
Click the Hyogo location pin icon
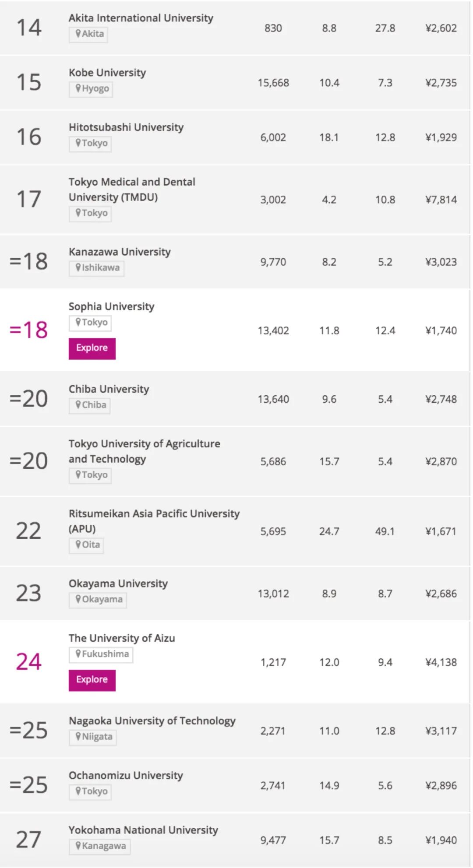[78, 88]
